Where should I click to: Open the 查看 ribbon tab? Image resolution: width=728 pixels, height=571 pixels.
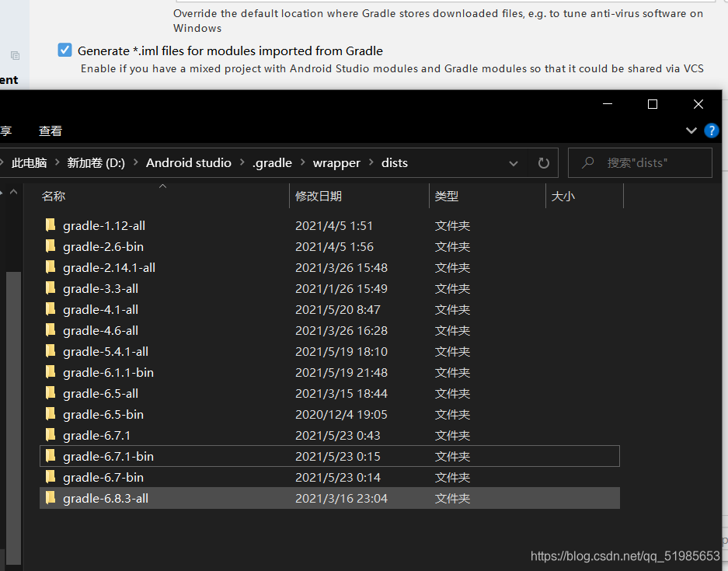tap(51, 131)
